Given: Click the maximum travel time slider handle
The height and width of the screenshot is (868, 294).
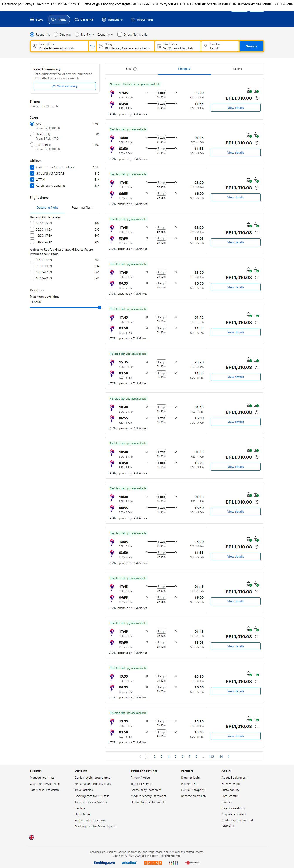Looking at the screenshot, I should click(99, 307).
